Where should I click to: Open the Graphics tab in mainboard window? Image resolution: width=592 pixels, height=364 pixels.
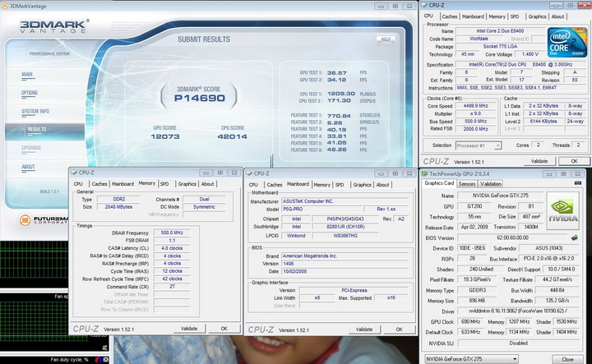363,183
